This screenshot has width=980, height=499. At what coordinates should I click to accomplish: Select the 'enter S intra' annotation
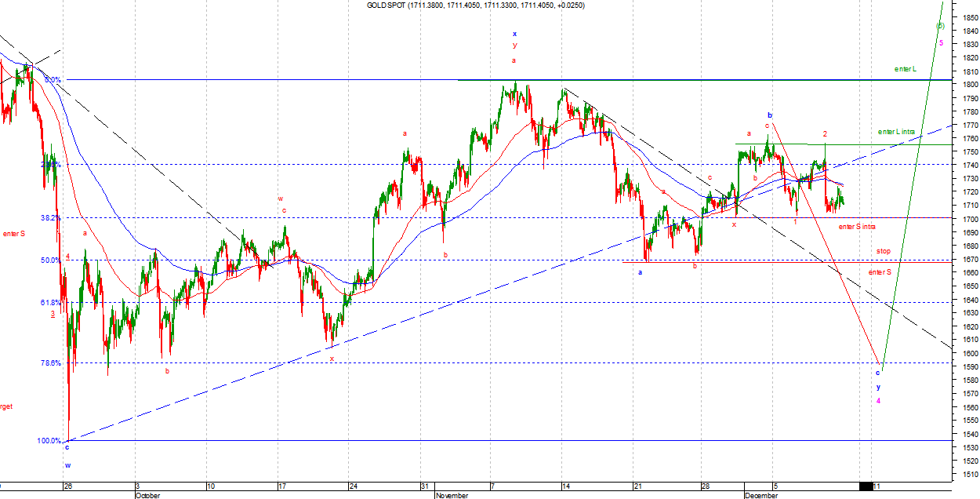point(857,227)
